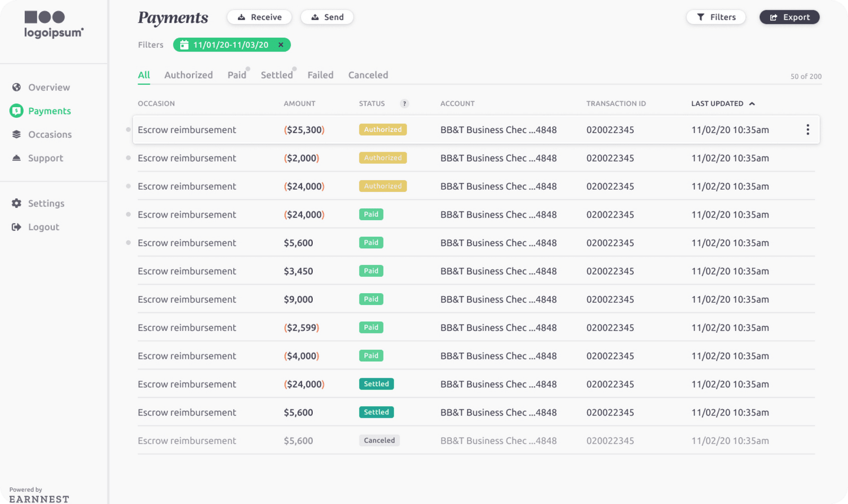Switch to the Failed tab
This screenshot has width=848, height=504.
click(321, 75)
